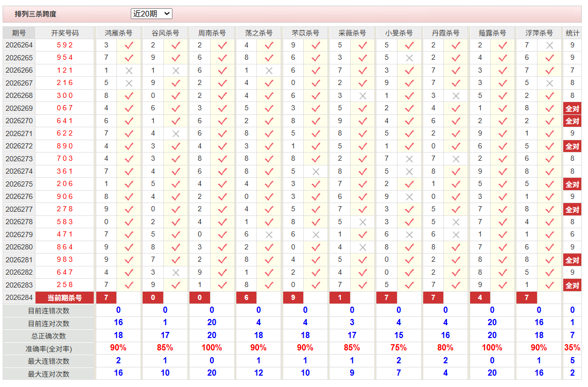Click the 100% accuracy value under 周南杀号

[212, 348]
